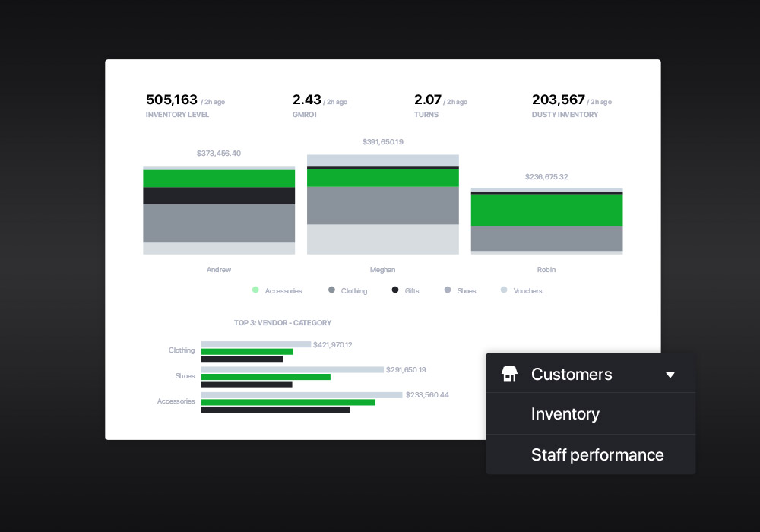Toggle the Gifts legend dot
Image resolution: width=760 pixels, height=532 pixels.
click(x=395, y=290)
